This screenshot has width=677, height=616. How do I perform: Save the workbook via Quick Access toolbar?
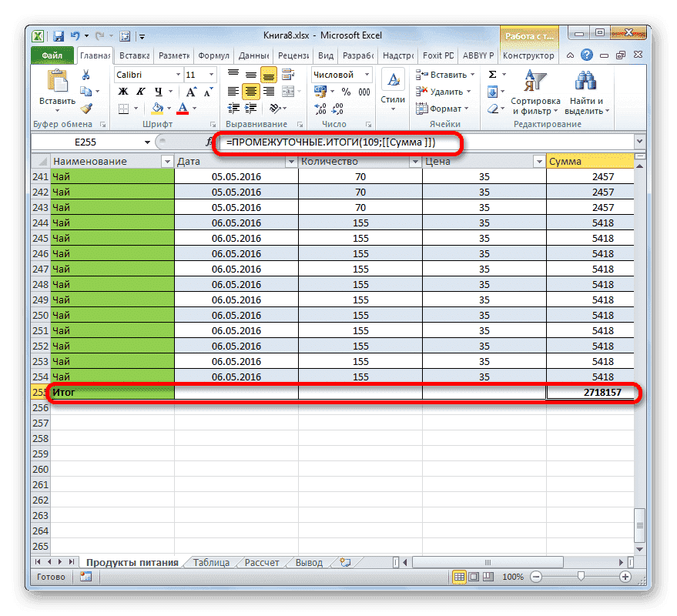coord(58,35)
